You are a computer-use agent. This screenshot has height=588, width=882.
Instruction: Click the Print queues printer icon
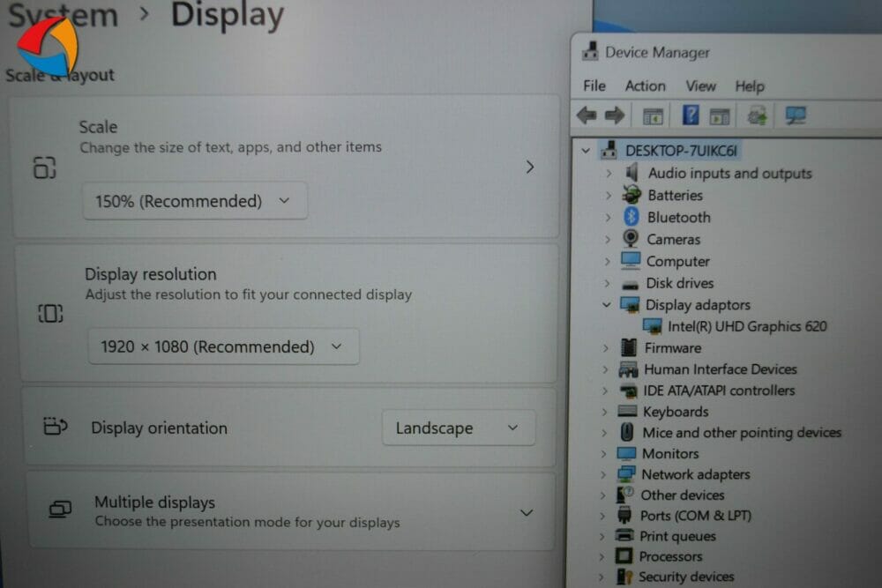click(x=624, y=535)
